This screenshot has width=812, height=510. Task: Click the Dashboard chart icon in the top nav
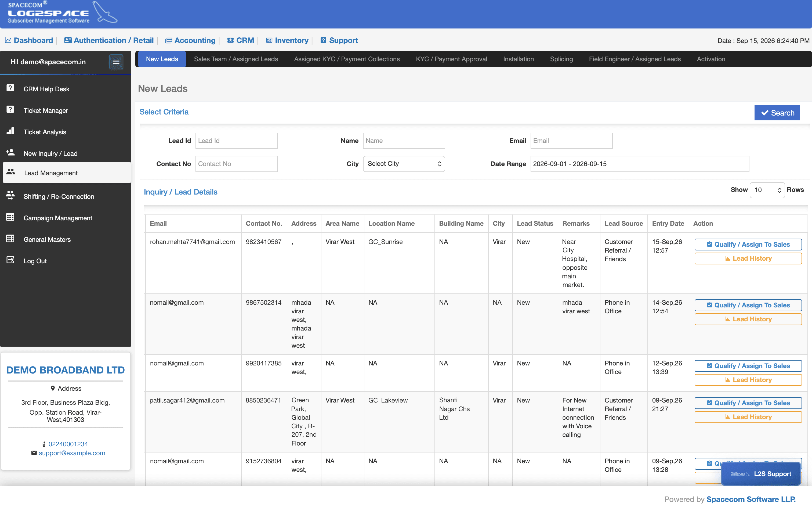click(8, 40)
